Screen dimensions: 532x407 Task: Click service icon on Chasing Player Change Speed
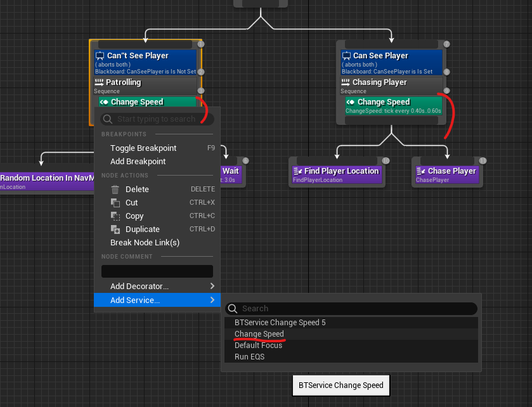pyautogui.click(x=351, y=102)
